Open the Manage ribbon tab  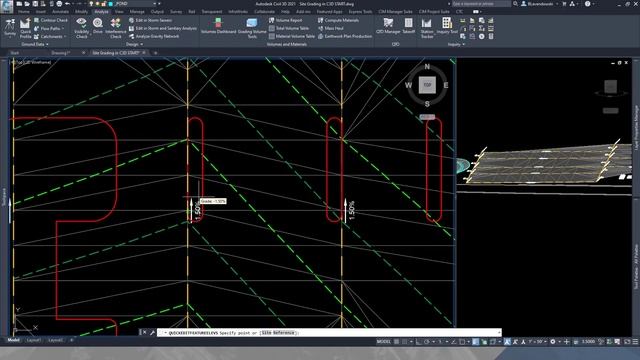coord(137,12)
